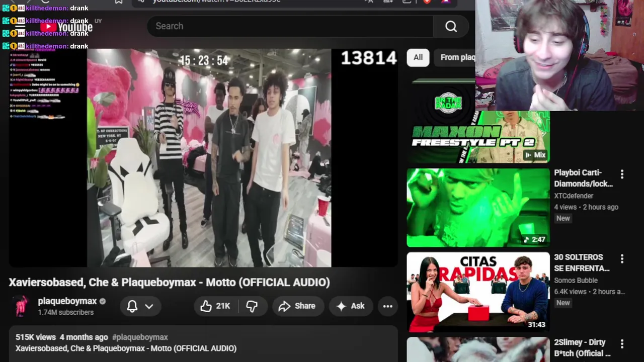644x362 pixels.
Task: Click the #plaqueboymax hashtag
Action: [140, 337]
